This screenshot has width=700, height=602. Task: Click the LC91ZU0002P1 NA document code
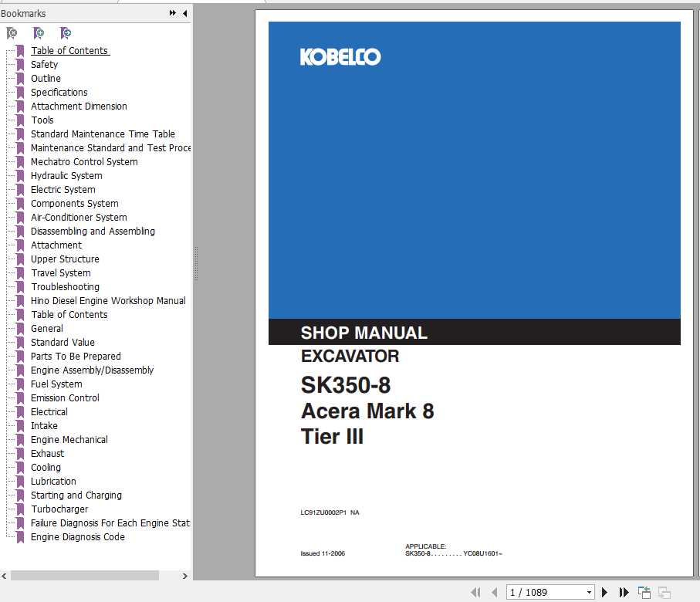(330, 512)
